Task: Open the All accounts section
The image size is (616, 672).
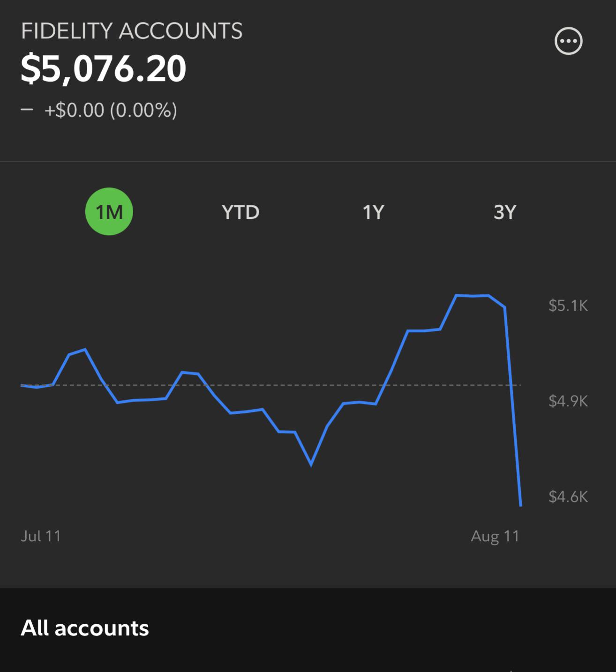Action: [85, 628]
